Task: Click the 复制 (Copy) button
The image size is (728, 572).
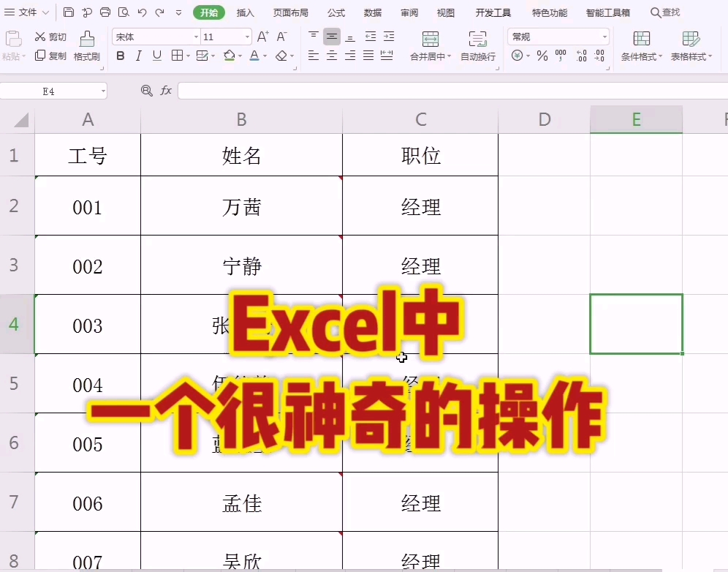Action: 50,56
